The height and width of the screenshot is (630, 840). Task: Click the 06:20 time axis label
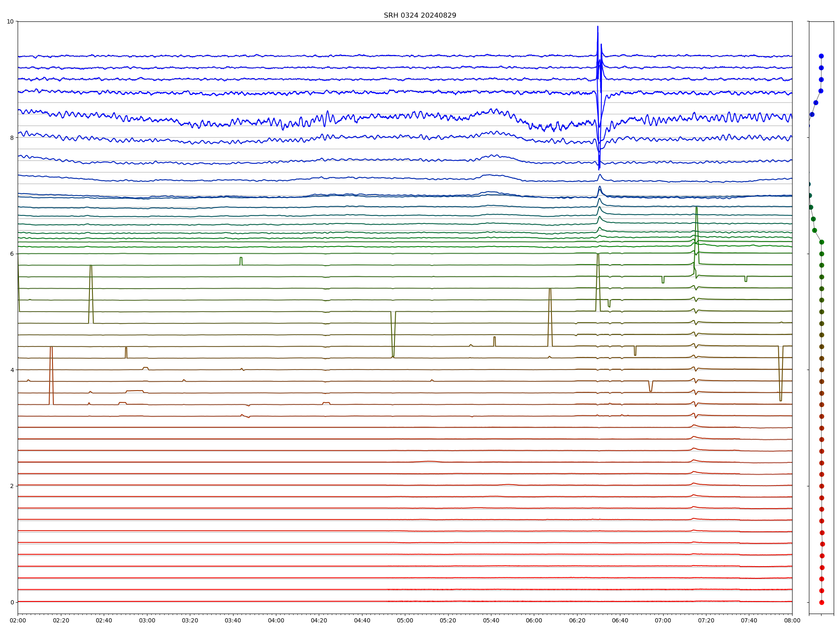click(x=577, y=620)
